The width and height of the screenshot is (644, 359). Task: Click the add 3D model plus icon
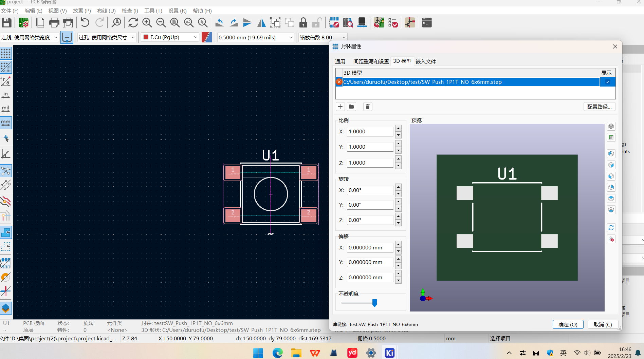(340, 107)
